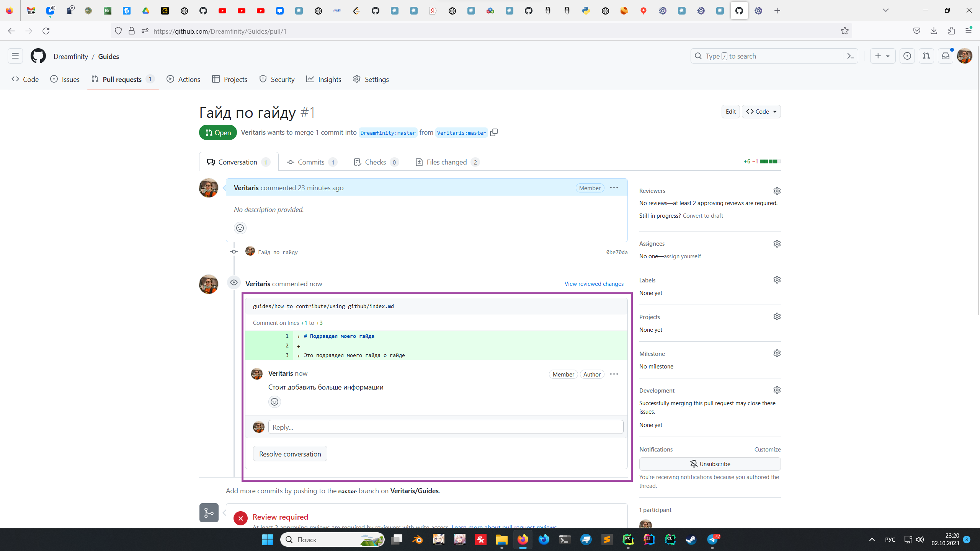Click the Reply input field

click(446, 427)
